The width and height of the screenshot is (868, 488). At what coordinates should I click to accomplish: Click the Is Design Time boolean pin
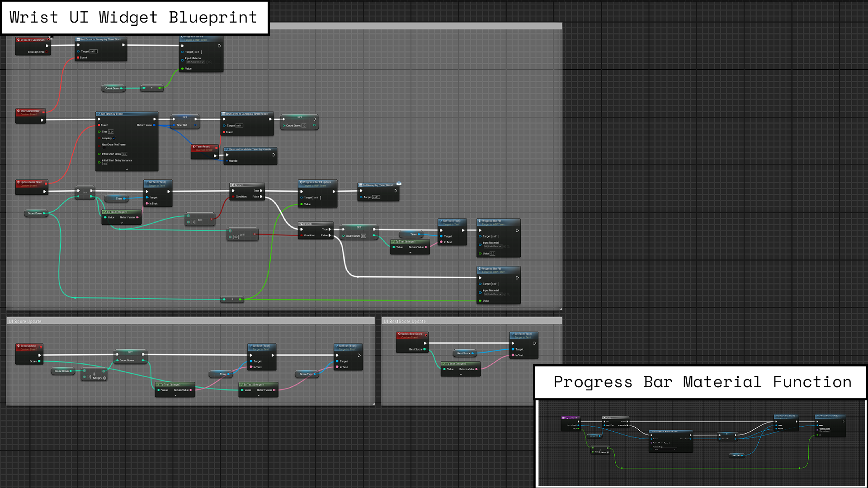[47, 52]
